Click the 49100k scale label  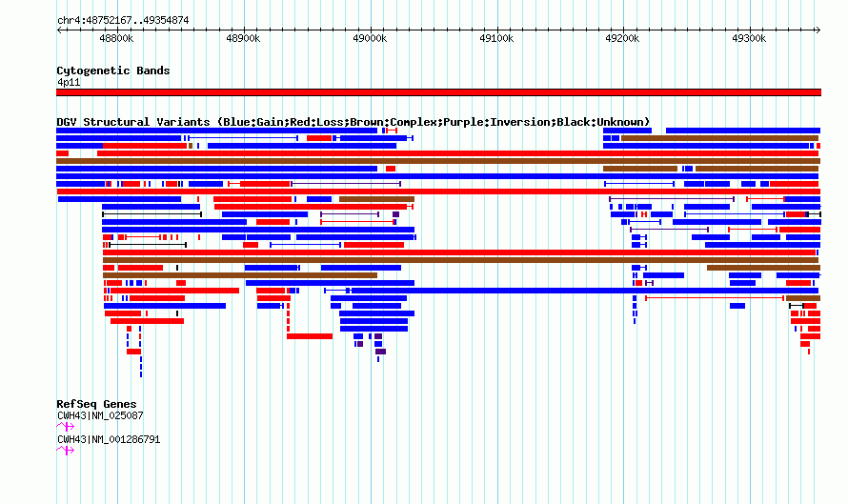[496, 38]
